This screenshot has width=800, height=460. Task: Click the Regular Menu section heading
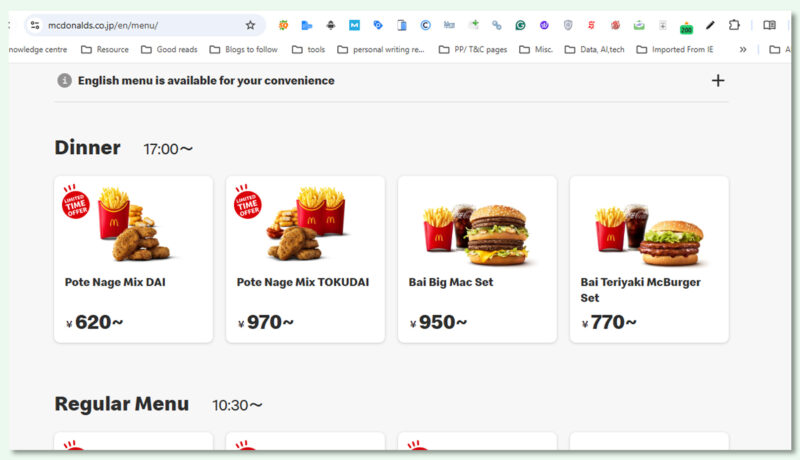122,404
